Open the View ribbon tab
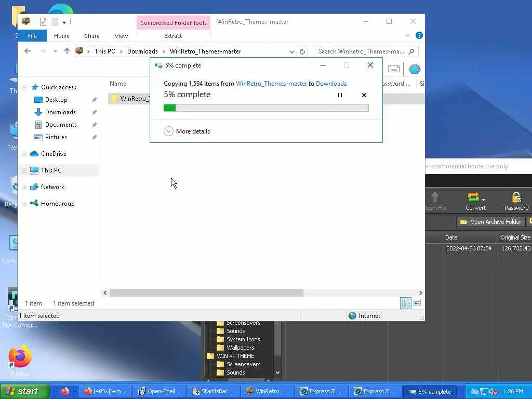This screenshot has width=532, height=399. 121,36
